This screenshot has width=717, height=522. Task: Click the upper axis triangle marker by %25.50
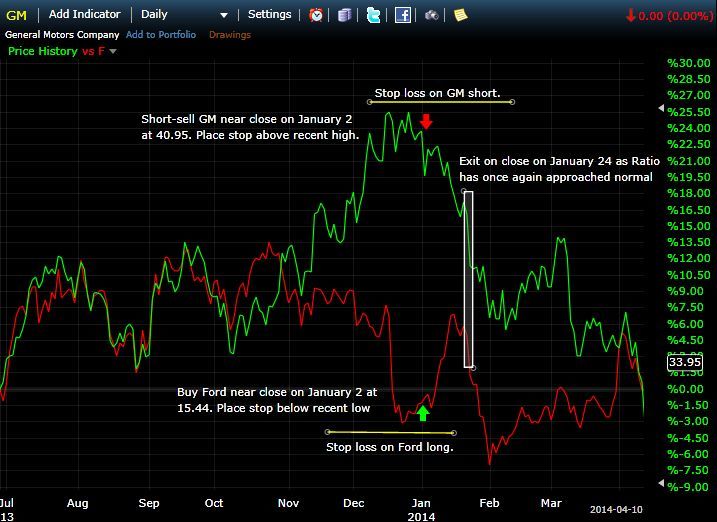[x=661, y=108]
